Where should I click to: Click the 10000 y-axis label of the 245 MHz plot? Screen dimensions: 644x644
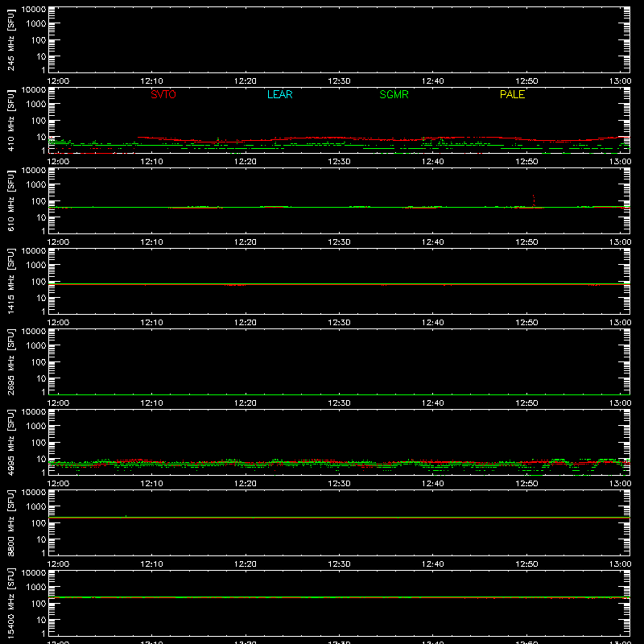(34, 10)
